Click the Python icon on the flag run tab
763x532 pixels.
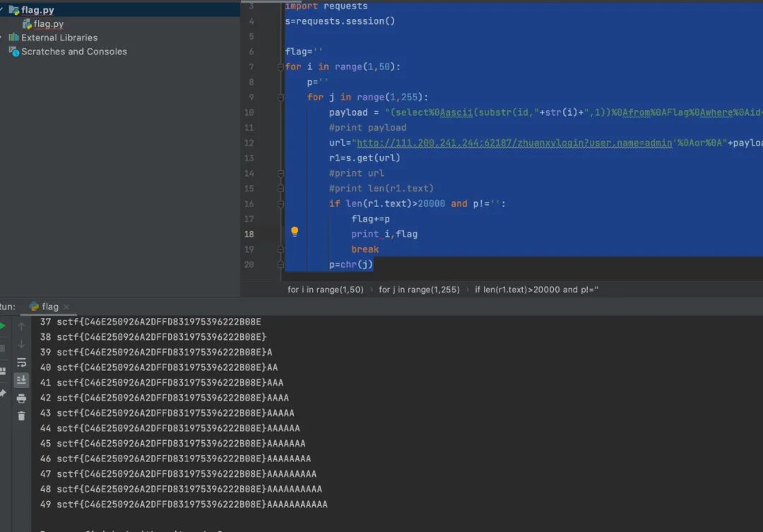[34, 306]
